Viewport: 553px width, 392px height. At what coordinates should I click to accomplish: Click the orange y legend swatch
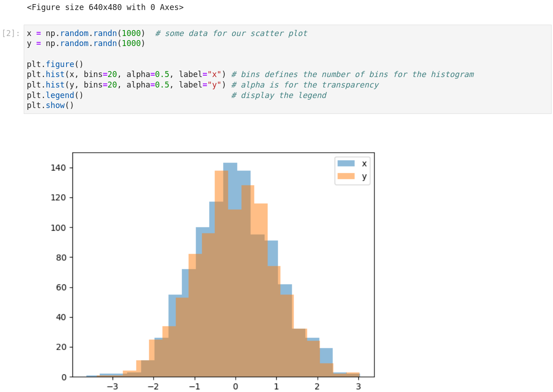[x=345, y=176]
